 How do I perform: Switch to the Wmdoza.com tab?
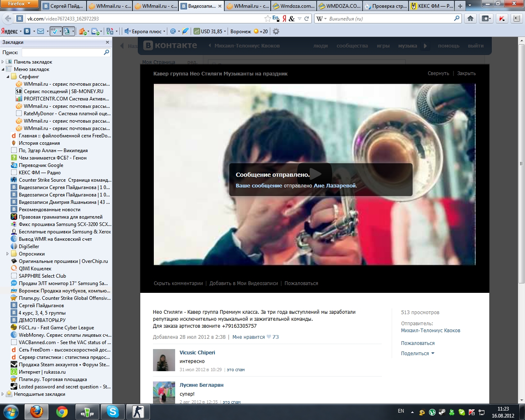pyautogui.click(x=294, y=6)
